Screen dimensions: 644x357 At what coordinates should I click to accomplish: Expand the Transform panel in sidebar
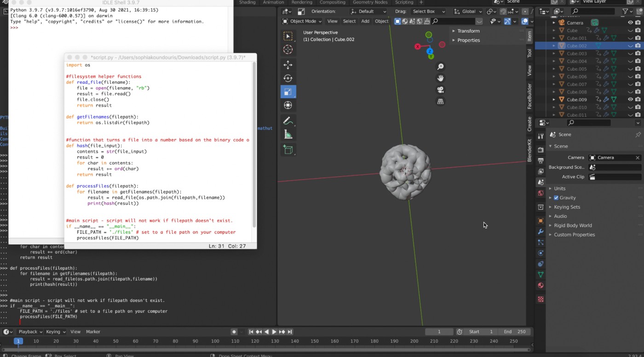tap(468, 31)
